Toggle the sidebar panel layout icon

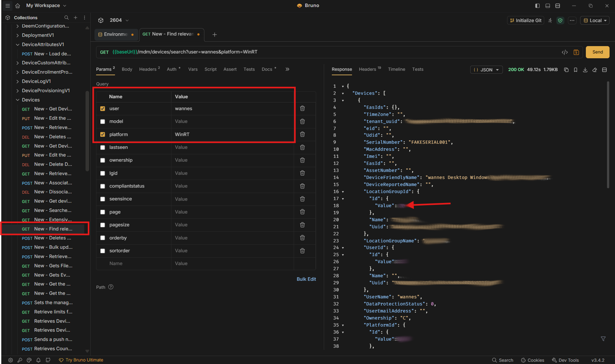coord(537,6)
